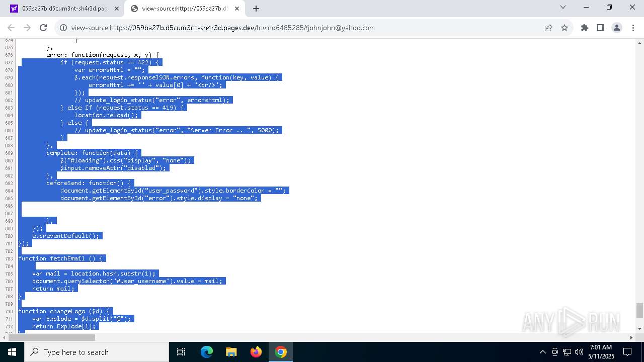Launch Microsoft Edge from taskbar
The width and height of the screenshot is (644, 362).
(207, 352)
